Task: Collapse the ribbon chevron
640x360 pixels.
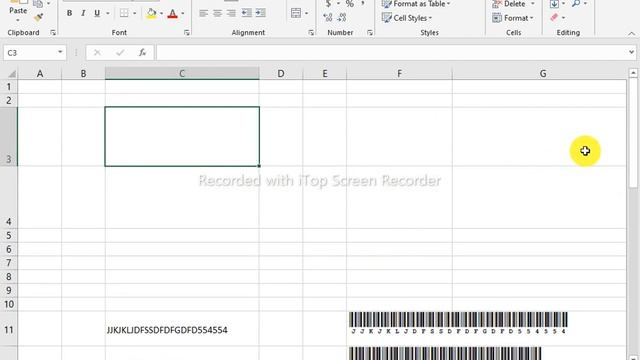Action: (631, 33)
